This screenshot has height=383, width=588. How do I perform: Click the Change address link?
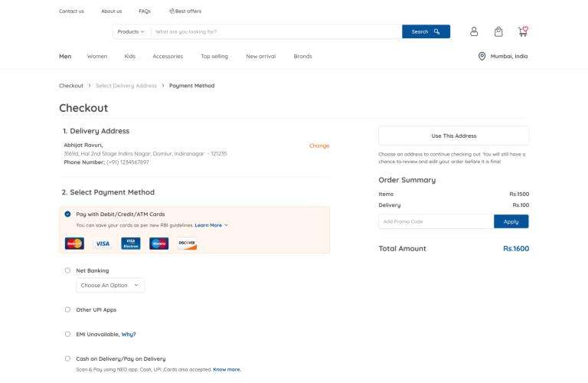coord(319,146)
